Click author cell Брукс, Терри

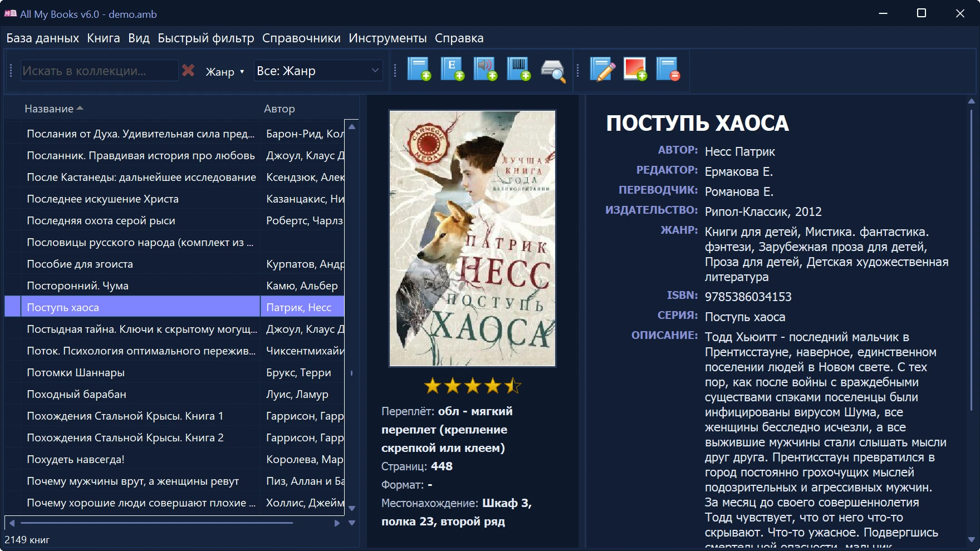point(302,372)
